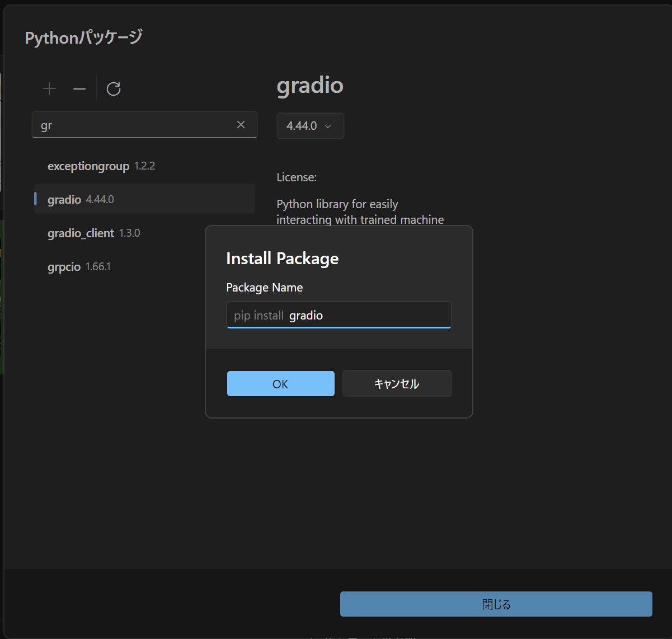Click the chevron arrow beside version 4.44.0
The height and width of the screenshot is (639, 672).
[328, 126]
